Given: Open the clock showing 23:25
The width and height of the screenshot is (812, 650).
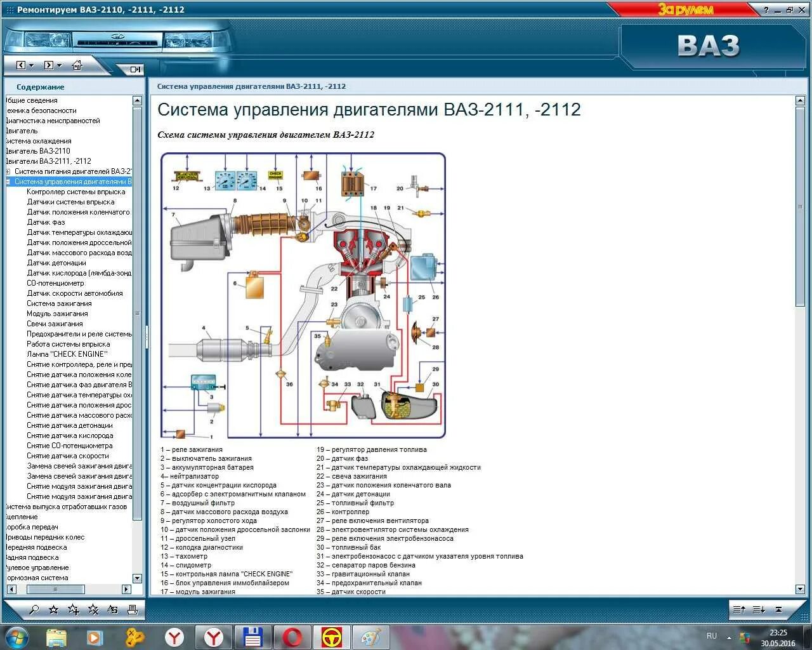Looking at the screenshot, I should [x=778, y=637].
